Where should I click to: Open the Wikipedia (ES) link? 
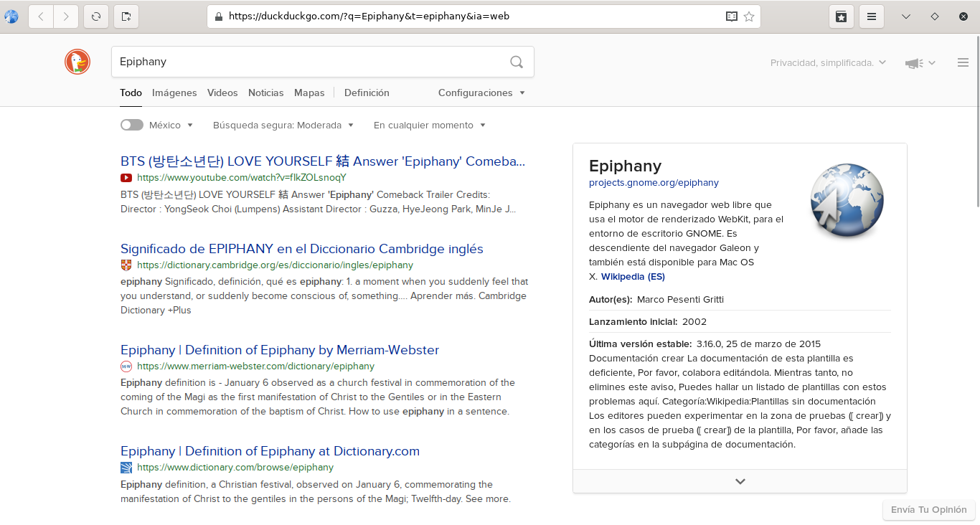[633, 277]
